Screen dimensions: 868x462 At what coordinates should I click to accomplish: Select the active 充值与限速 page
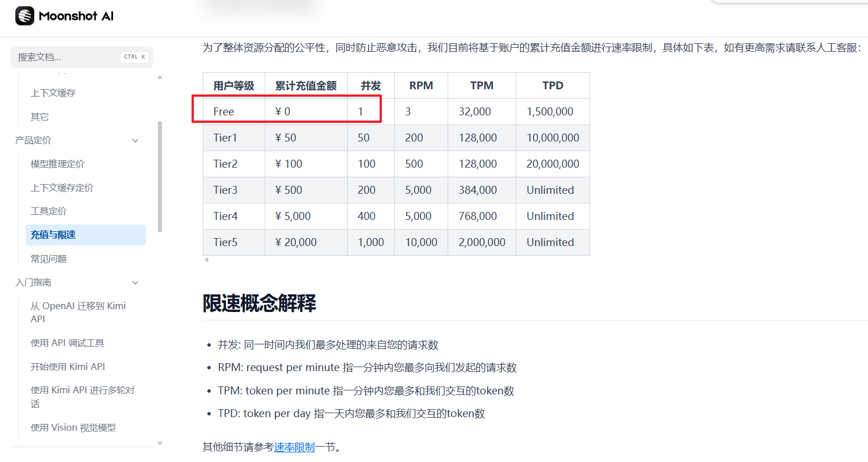point(86,235)
